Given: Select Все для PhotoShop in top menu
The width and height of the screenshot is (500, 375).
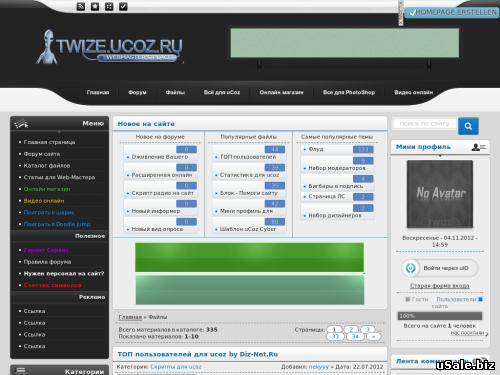Looking at the screenshot, I should 349,92.
